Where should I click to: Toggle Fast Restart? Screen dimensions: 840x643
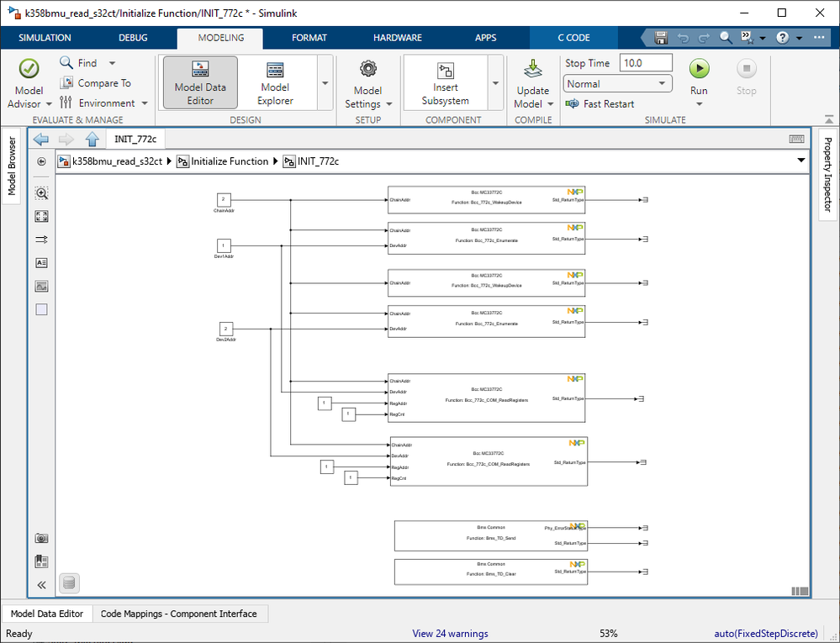point(600,104)
